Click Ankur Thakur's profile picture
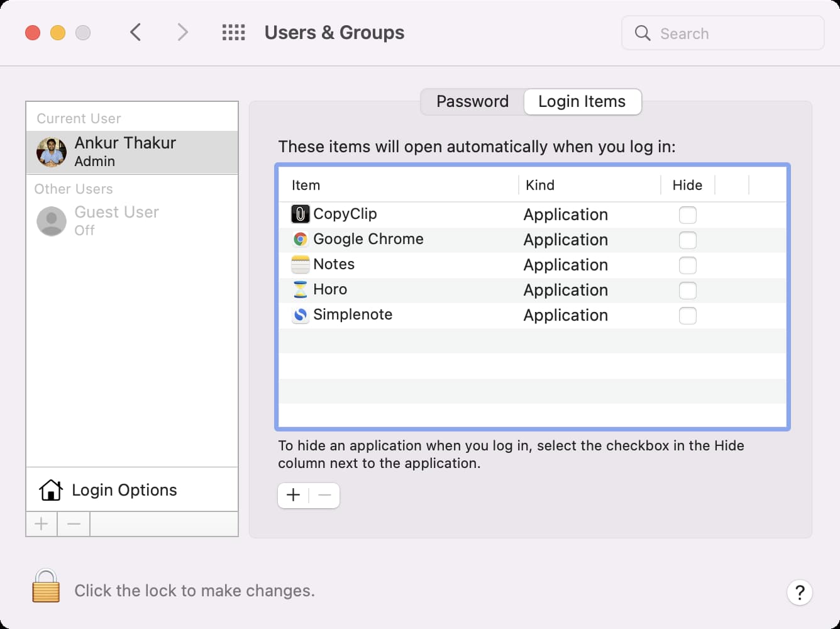 52,152
